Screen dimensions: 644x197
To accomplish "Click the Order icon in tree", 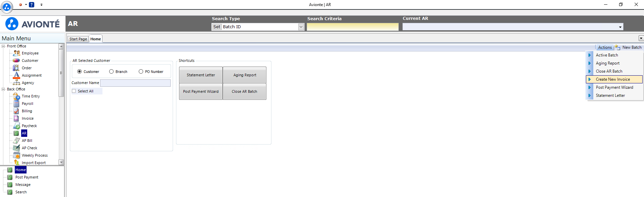I will 16,68.
